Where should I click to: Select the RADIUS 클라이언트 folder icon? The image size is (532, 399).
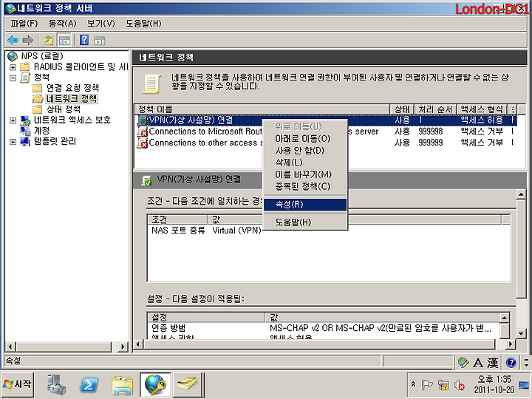(25, 66)
